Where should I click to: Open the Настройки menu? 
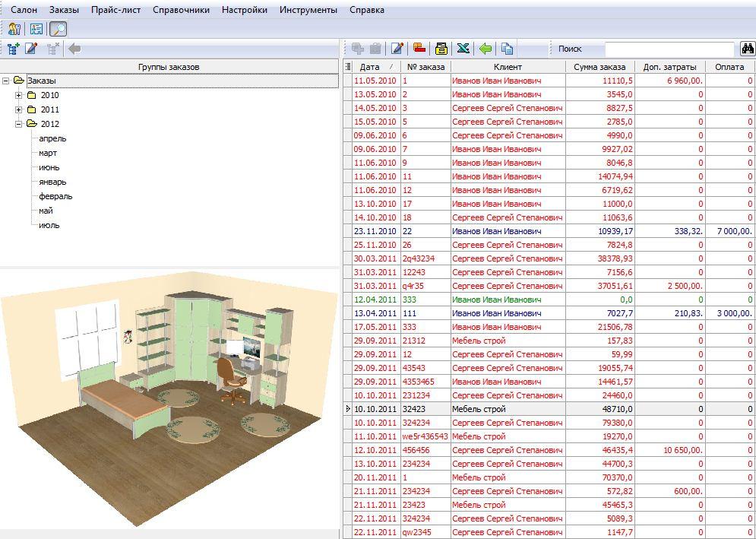(x=245, y=10)
